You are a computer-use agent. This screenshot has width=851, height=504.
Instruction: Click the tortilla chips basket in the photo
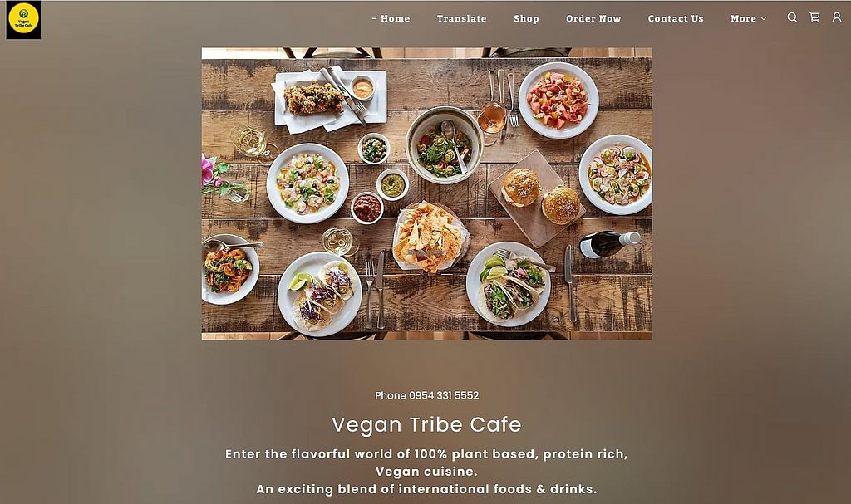[x=429, y=237]
